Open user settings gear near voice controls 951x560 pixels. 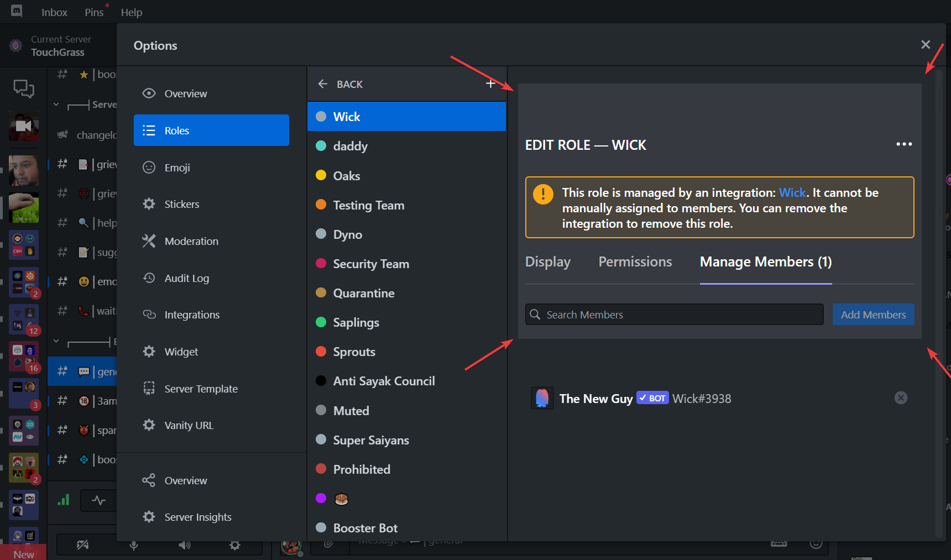[235, 546]
